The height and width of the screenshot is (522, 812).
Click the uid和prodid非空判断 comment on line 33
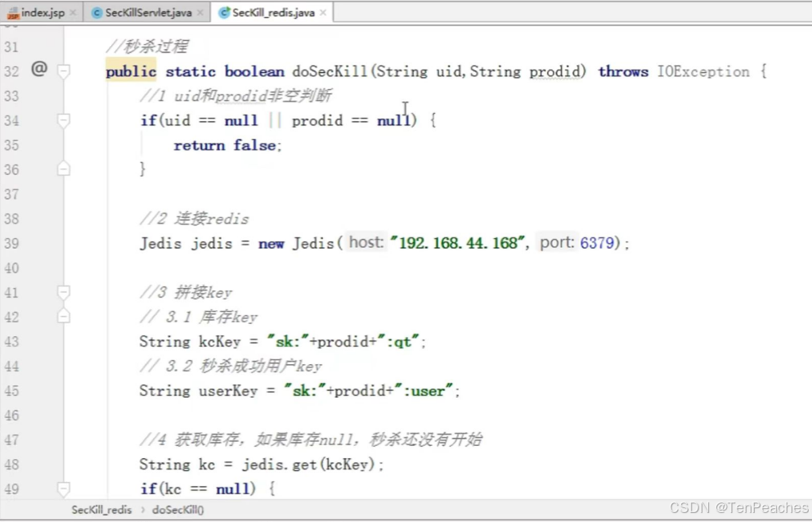(x=236, y=96)
